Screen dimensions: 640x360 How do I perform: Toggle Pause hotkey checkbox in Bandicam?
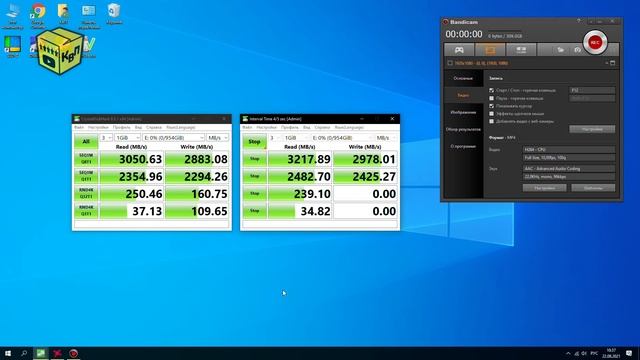point(491,98)
